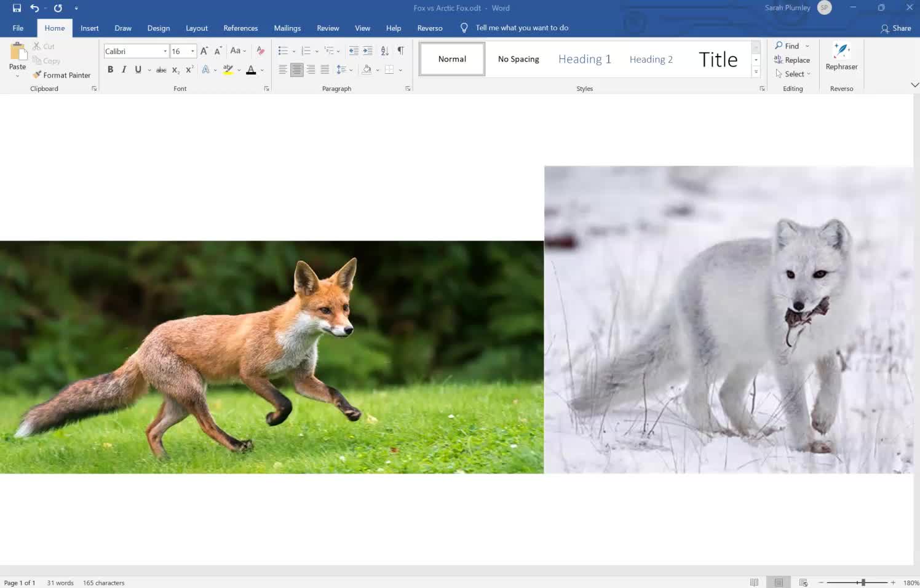Switch to Web Layout view in status bar
920x588 pixels.
coord(803,582)
